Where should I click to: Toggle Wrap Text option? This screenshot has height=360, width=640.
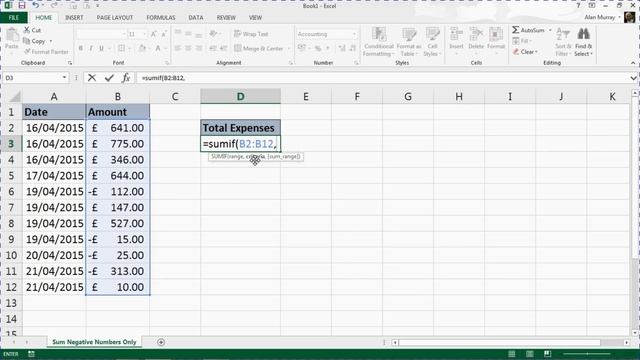point(251,34)
